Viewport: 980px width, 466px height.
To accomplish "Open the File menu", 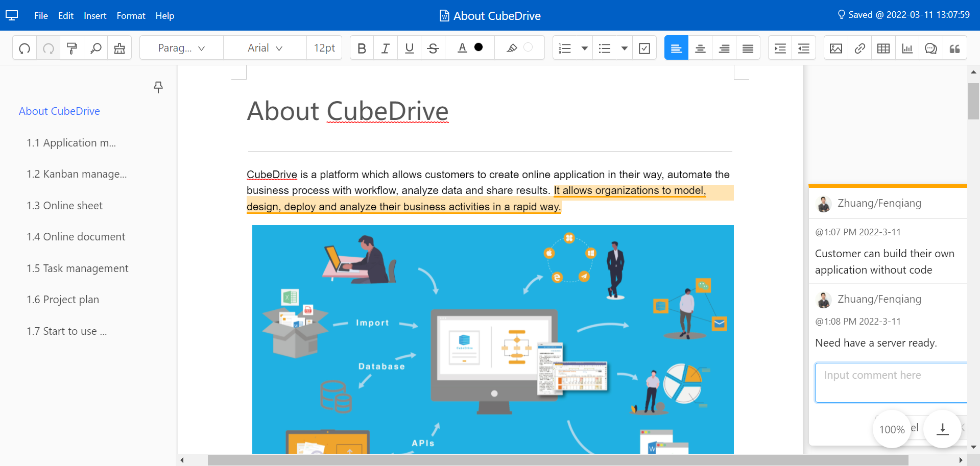I will [41, 16].
